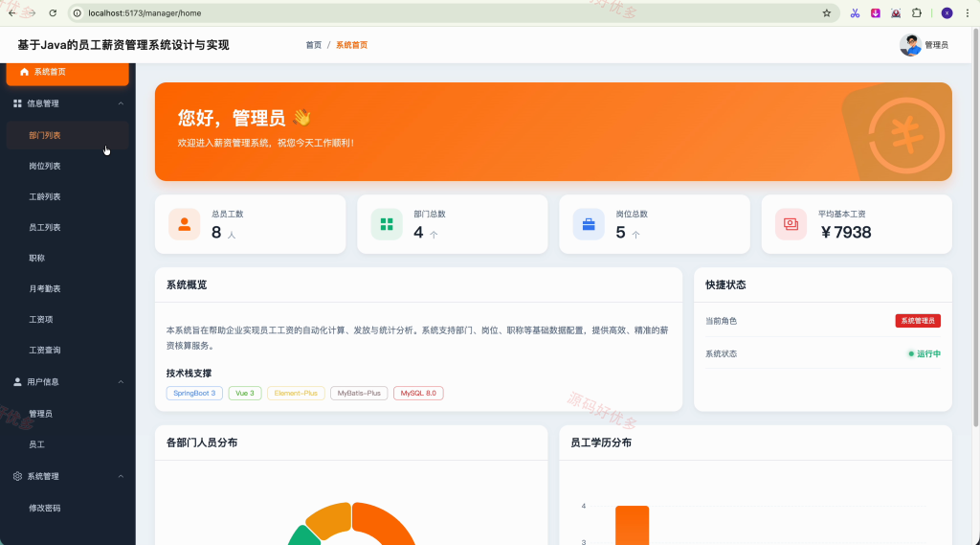Click the gear icon beside 系统管理
The width and height of the screenshot is (980, 545).
17,476
